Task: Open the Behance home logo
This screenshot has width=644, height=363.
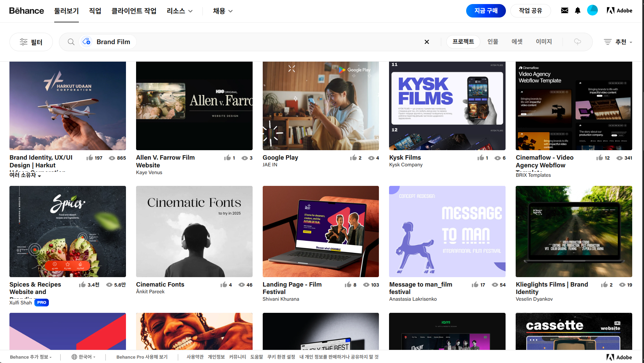Action: 27,11
